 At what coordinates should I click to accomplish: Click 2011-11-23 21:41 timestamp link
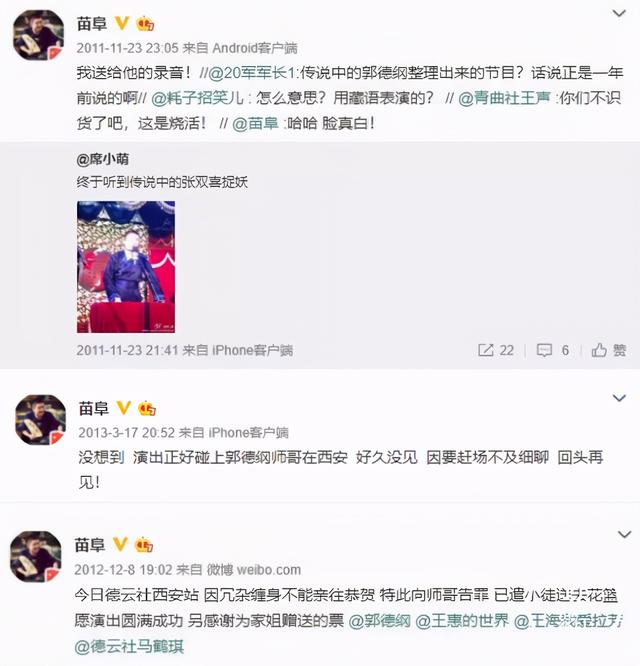127,350
